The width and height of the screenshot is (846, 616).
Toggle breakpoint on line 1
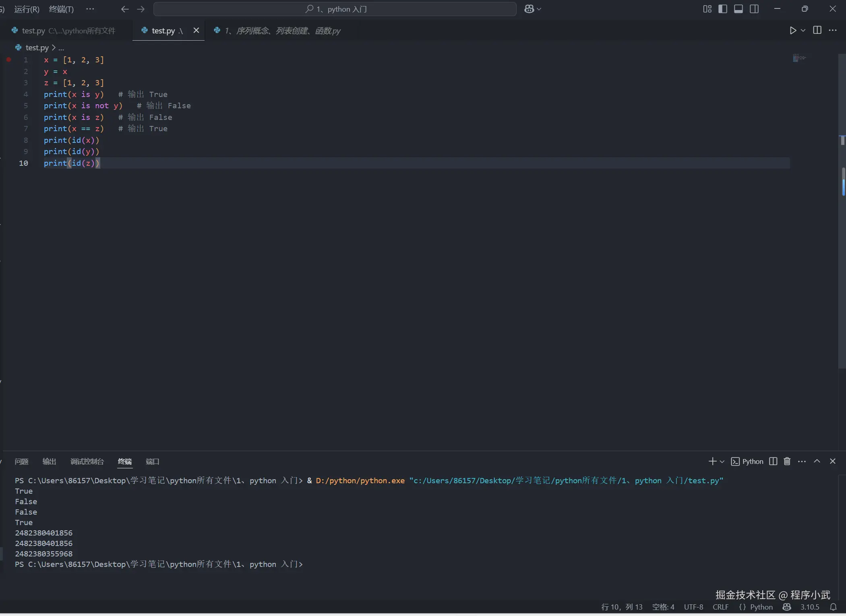point(9,60)
